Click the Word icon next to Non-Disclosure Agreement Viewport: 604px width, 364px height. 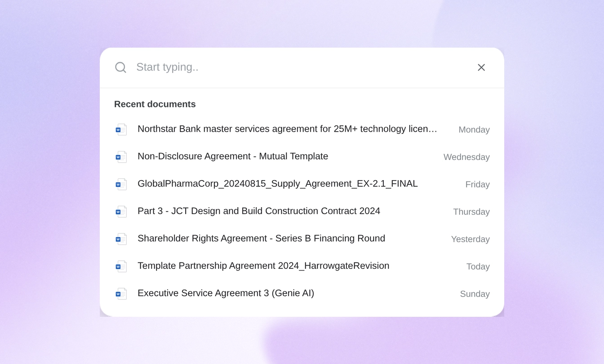point(121,156)
